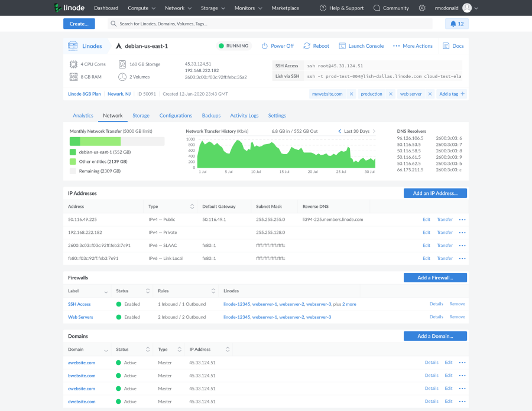Screen dimensions: 532x411
Task: Open more options for IPv6 Link Local row
Action: coord(462,258)
